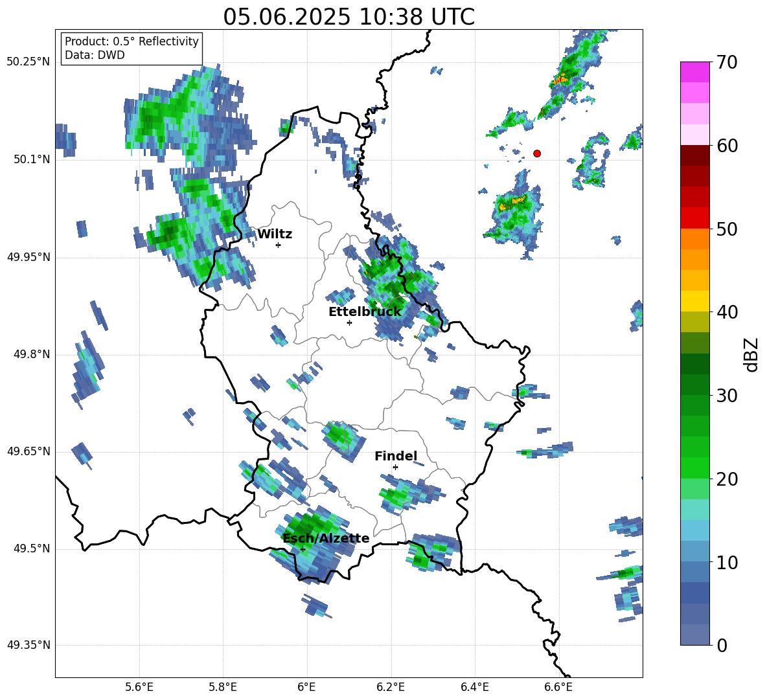Click the 6°E longitude label
The width and height of the screenshot is (767, 700).
306,687
